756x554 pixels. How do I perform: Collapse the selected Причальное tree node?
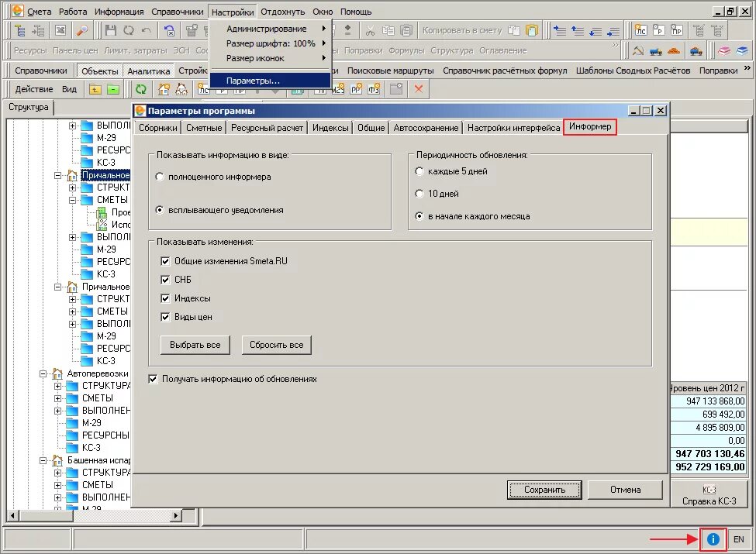click(57, 175)
